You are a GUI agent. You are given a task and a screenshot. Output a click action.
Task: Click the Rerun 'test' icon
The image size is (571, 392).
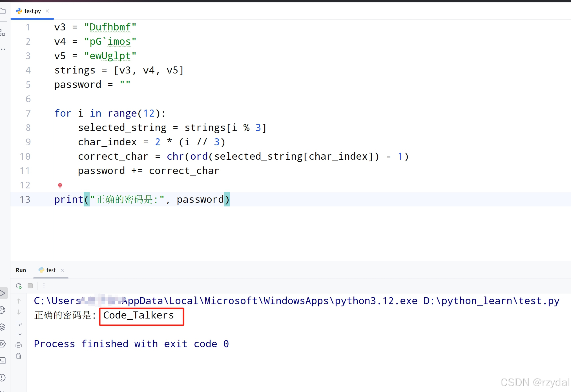click(x=19, y=286)
